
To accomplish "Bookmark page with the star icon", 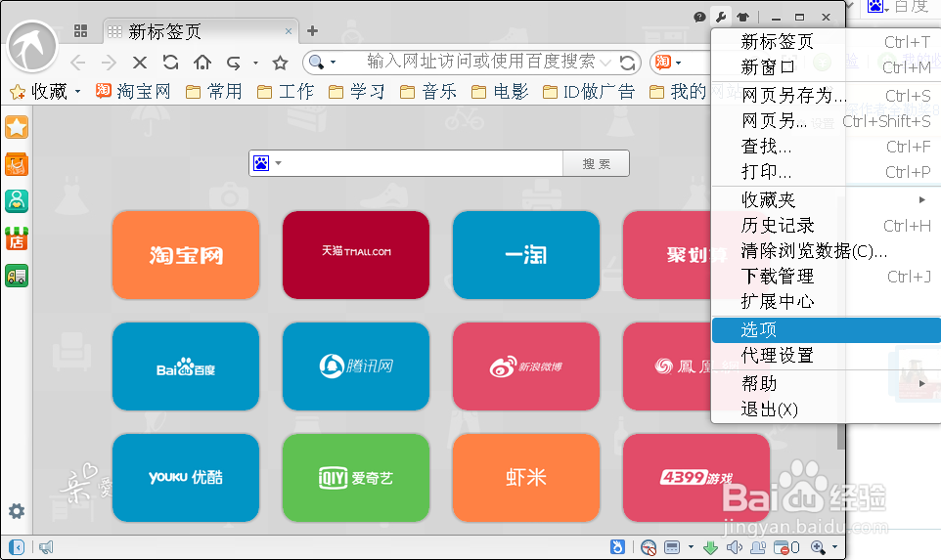I will [281, 62].
